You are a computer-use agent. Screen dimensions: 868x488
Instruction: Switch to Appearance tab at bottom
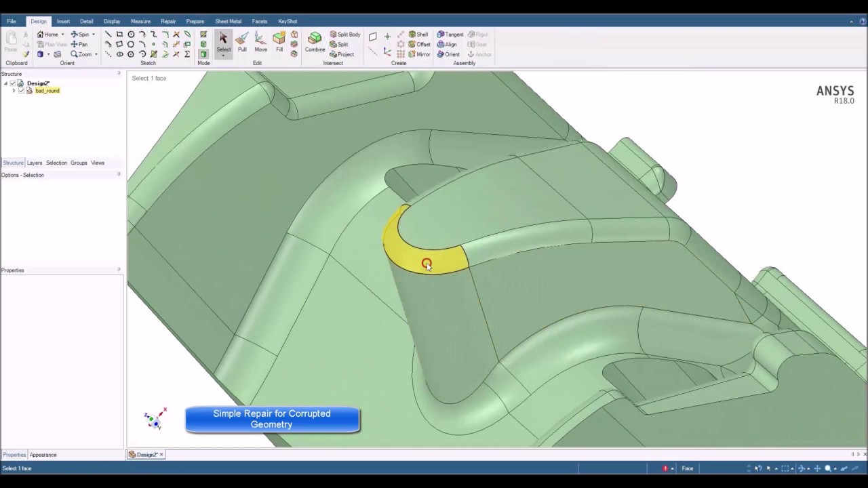pos(43,455)
